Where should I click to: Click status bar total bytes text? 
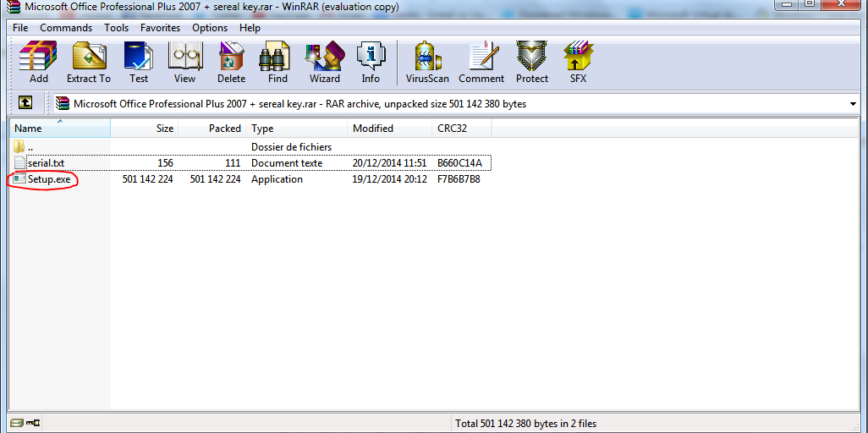click(526, 424)
